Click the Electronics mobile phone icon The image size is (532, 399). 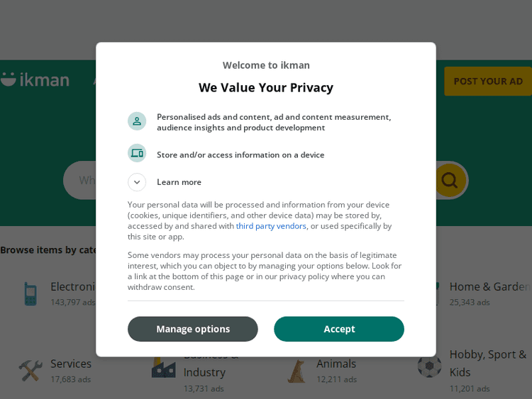point(31,293)
